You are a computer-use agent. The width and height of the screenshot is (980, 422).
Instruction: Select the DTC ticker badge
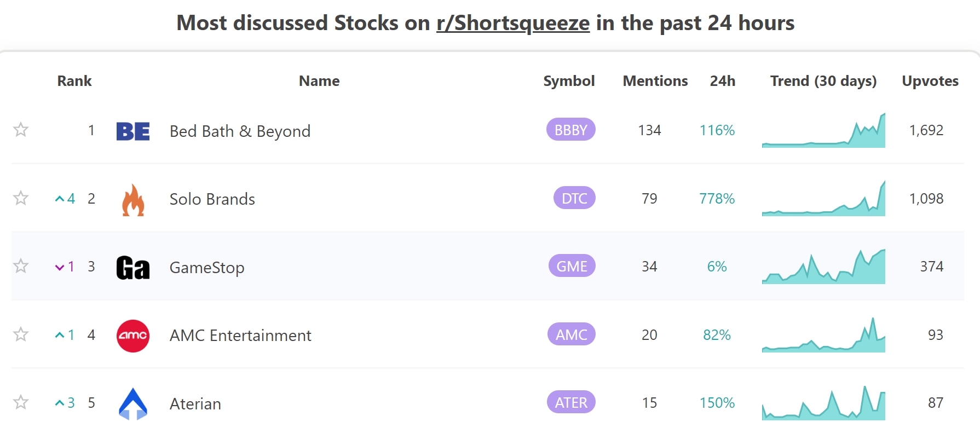tap(574, 198)
